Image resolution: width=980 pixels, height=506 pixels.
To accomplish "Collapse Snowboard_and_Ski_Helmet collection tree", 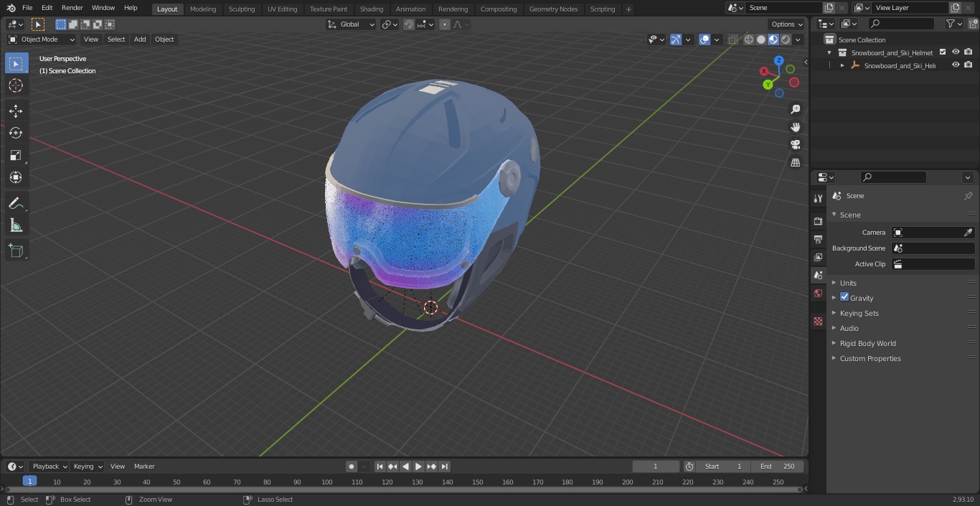I will [x=829, y=52].
